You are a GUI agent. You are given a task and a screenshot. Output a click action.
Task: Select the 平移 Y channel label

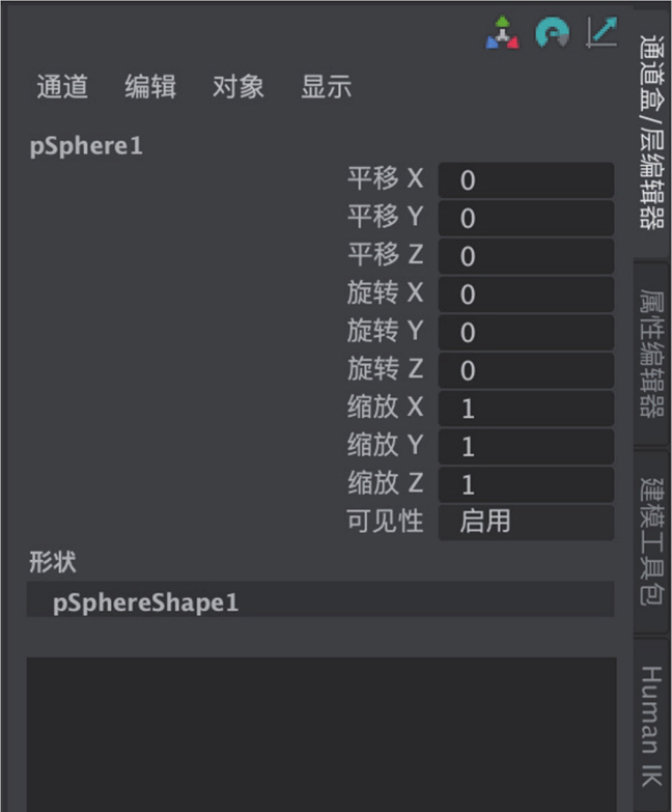[385, 217]
